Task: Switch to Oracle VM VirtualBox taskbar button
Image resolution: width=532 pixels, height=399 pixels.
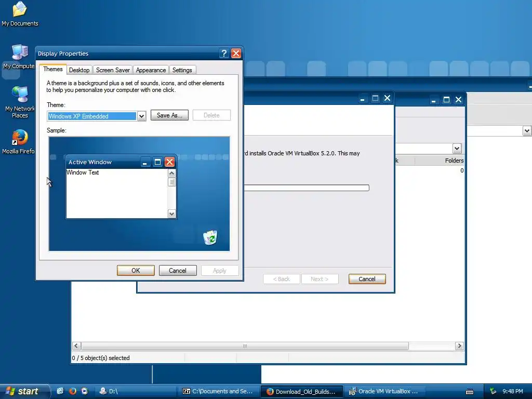Action: pyautogui.click(x=385, y=391)
